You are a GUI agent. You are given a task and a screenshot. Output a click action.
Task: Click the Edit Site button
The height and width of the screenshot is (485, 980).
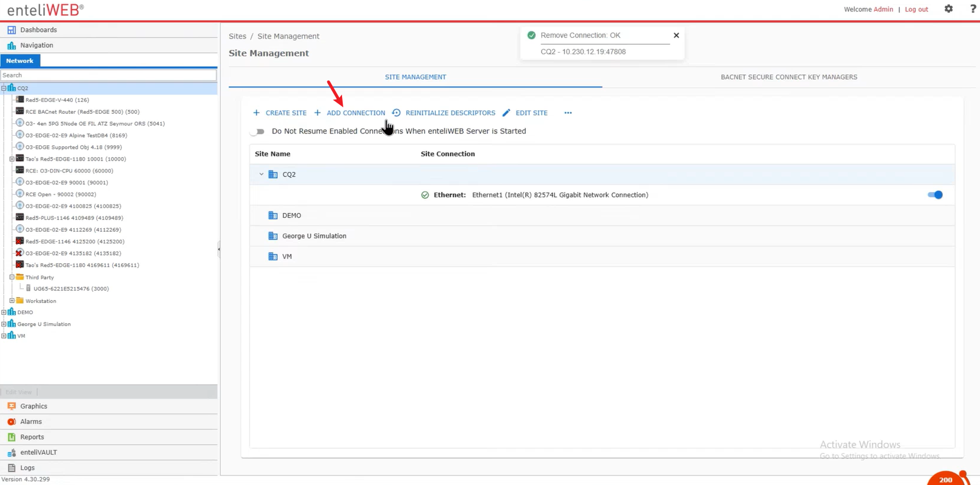click(x=525, y=113)
